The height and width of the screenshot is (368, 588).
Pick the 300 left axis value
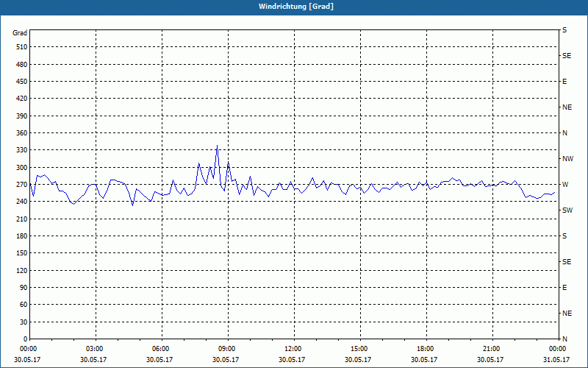(21, 168)
